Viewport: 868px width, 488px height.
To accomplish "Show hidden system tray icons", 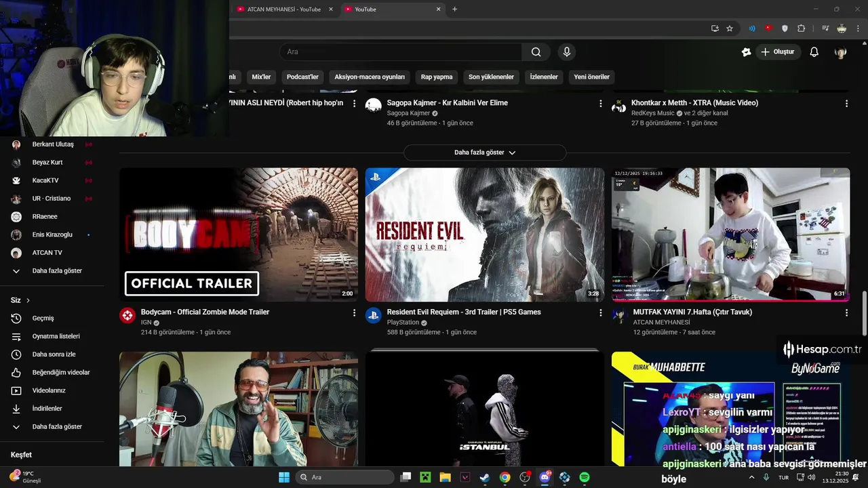I will click(x=751, y=477).
